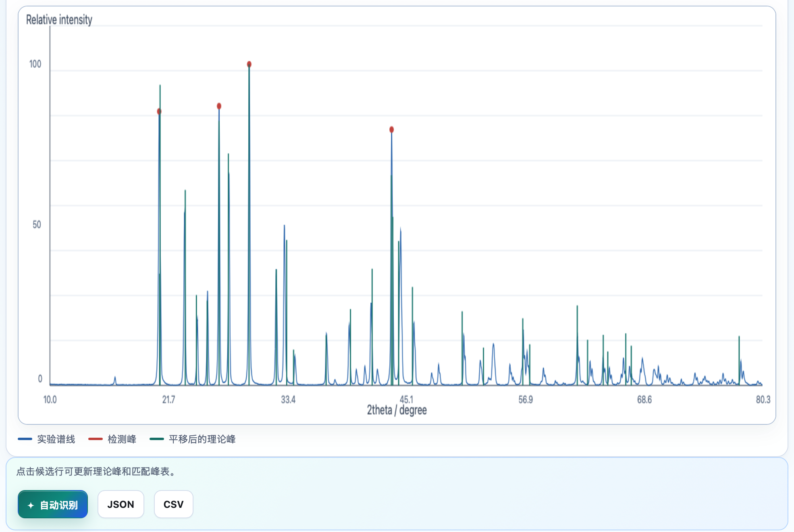This screenshot has width=794, height=532.
Task: Click the x-axis tick label 10.0
Action: pos(50,399)
